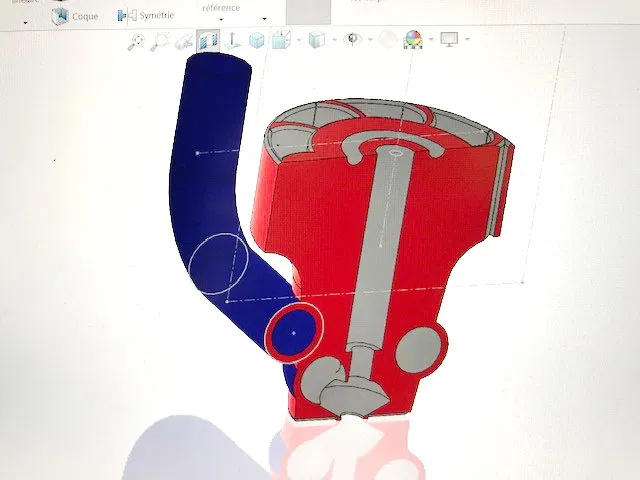
Task: Click the Edit Appearance sphere icon
Action: (388, 40)
